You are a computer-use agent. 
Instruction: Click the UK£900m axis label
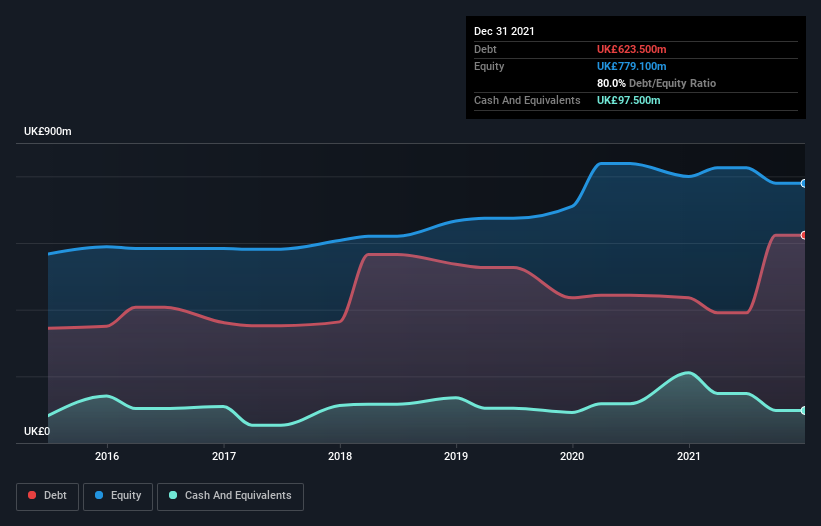coord(48,131)
